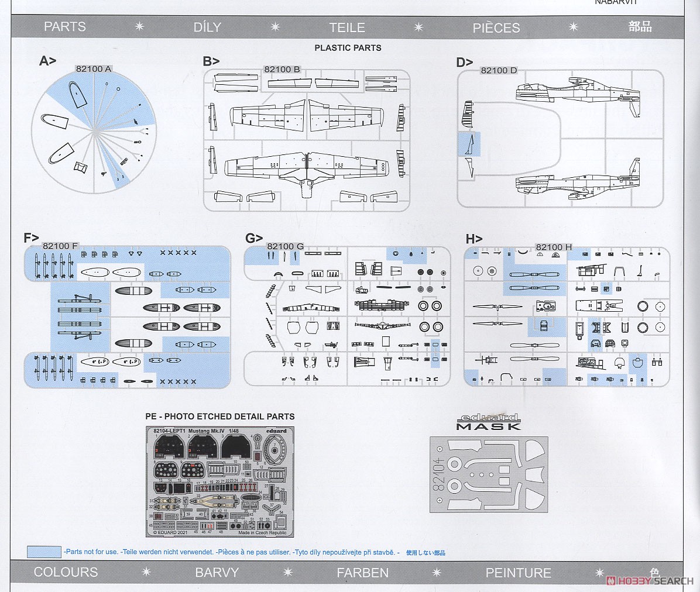Click the H> sprue letter label
The image size is (700, 592).
tap(474, 239)
